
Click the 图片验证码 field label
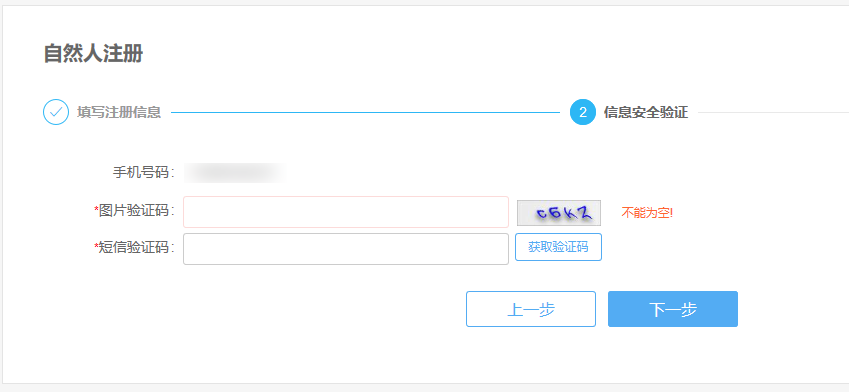[137, 211]
